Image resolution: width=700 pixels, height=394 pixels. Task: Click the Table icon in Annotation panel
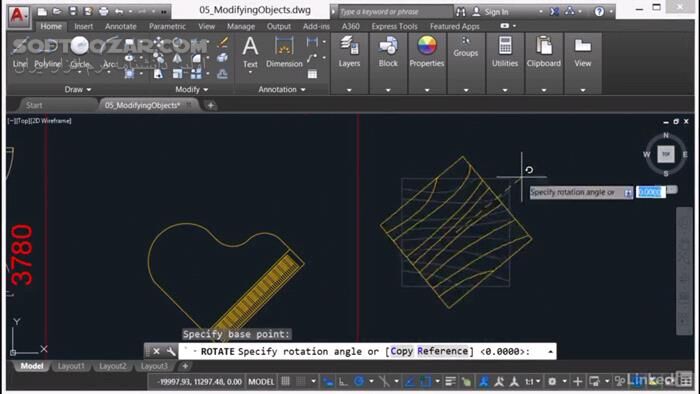[312, 74]
